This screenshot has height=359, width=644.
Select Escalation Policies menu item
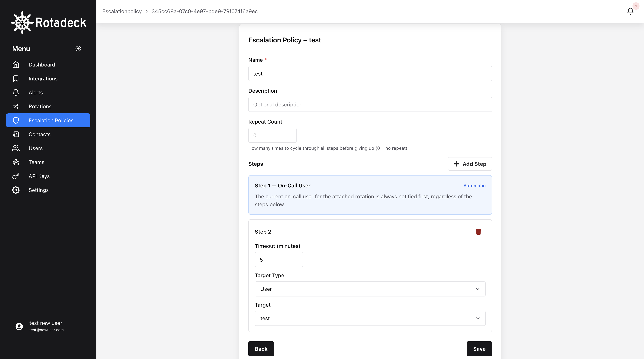48,120
